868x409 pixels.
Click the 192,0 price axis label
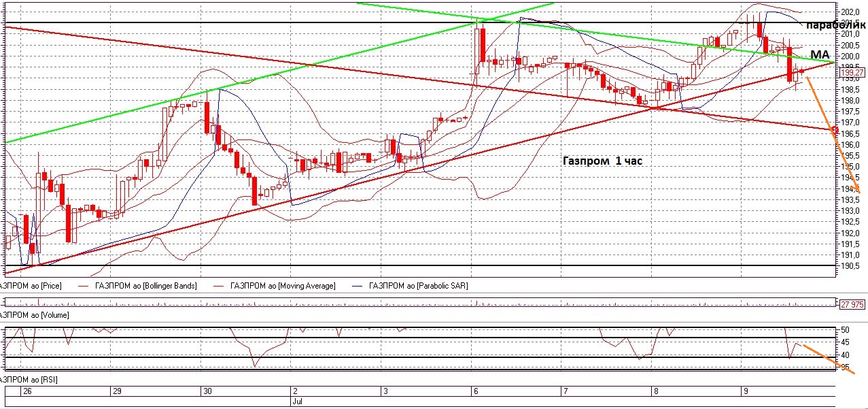pyautogui.click(x=850, y=233)
